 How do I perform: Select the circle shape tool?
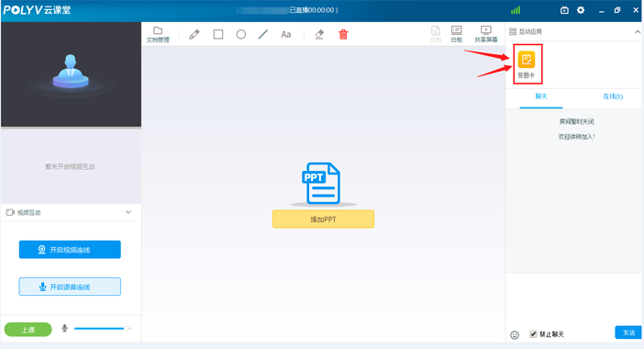coord(241,34)
